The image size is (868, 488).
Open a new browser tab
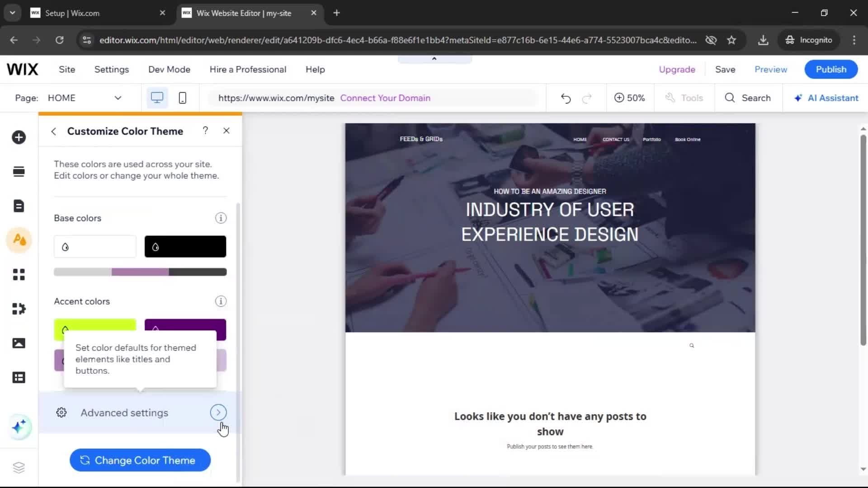pos(336,13)
